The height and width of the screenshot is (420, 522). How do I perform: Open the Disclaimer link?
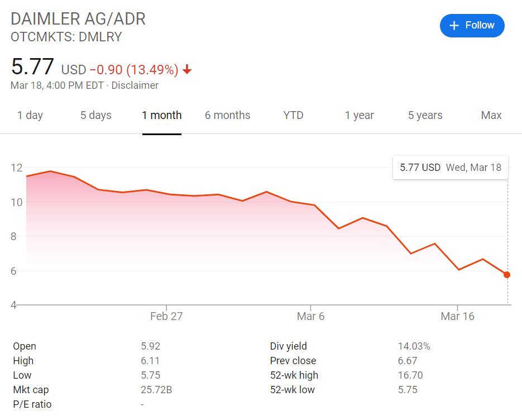point(135,85)
